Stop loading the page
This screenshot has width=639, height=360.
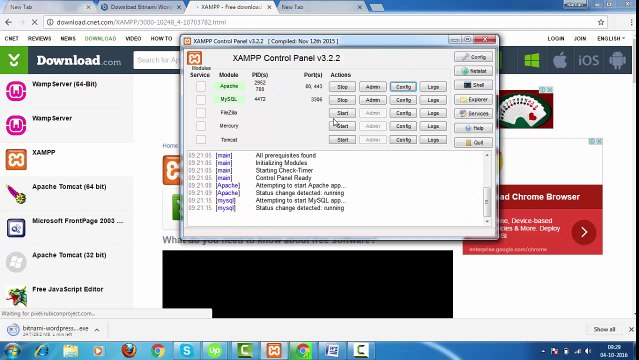34,22
